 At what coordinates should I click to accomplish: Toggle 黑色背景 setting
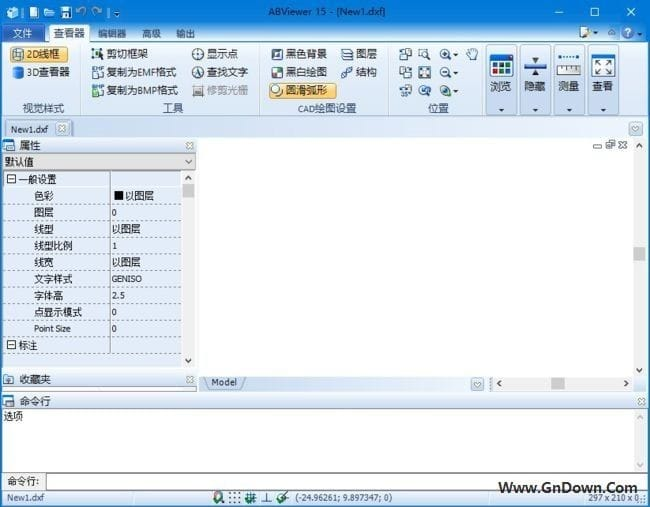(x=299, y=54)
